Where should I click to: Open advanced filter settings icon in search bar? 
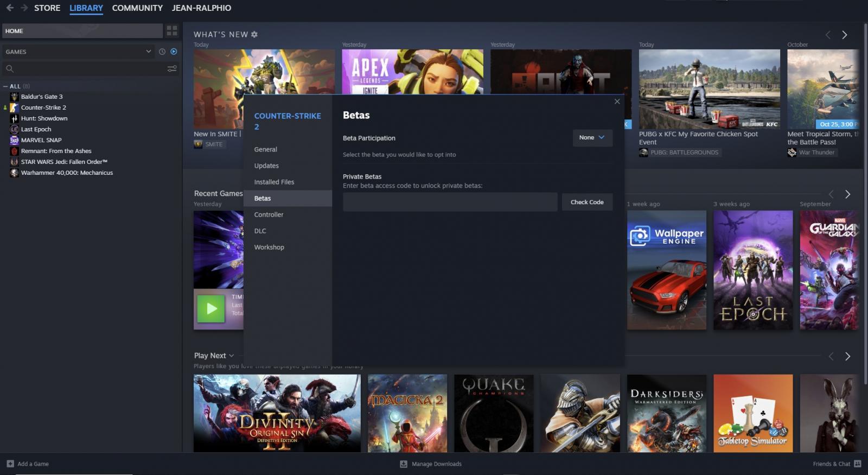point(172,69)
